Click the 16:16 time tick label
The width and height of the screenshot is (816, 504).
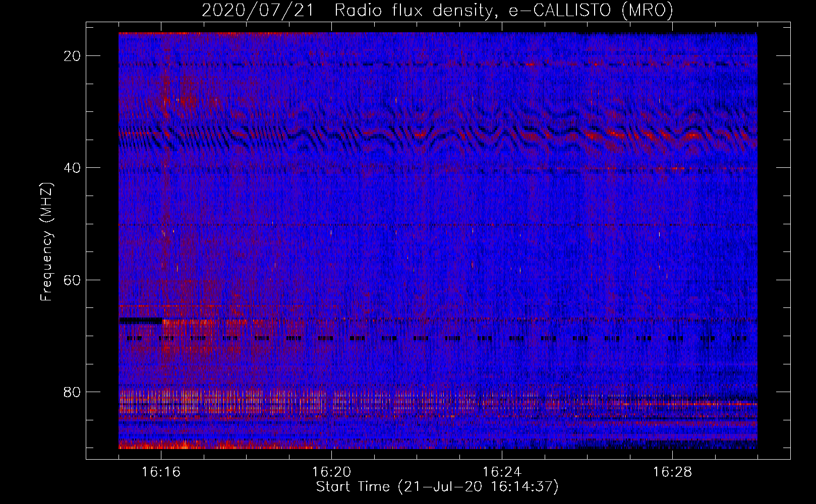(161, 472)
